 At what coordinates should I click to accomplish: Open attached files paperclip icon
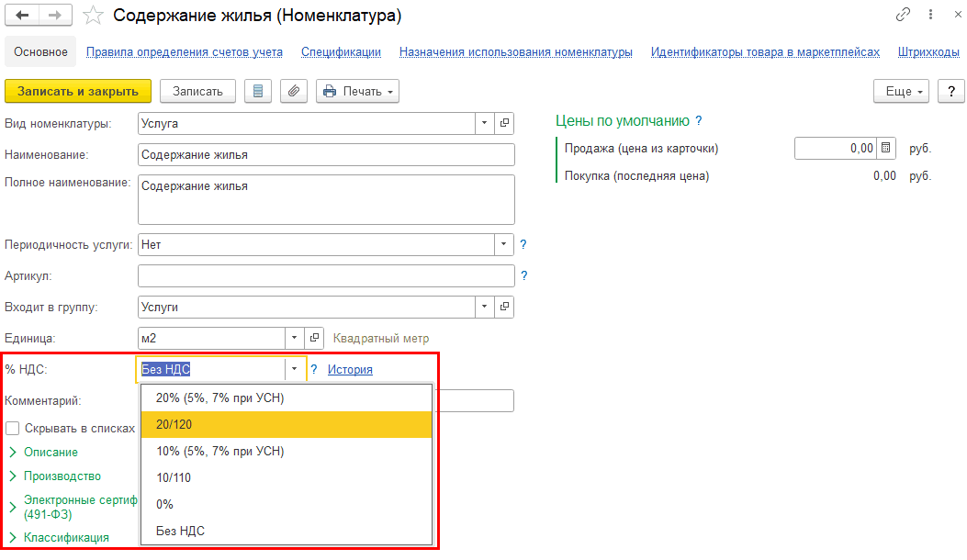coord(294,91)
